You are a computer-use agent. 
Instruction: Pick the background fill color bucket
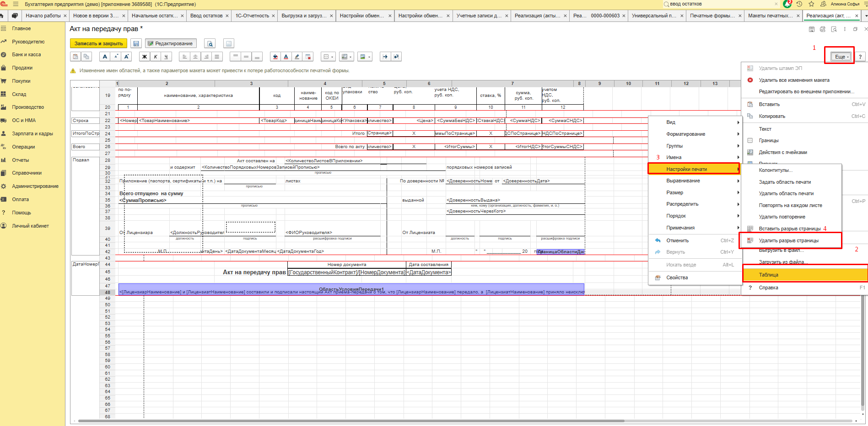[275, 57]
